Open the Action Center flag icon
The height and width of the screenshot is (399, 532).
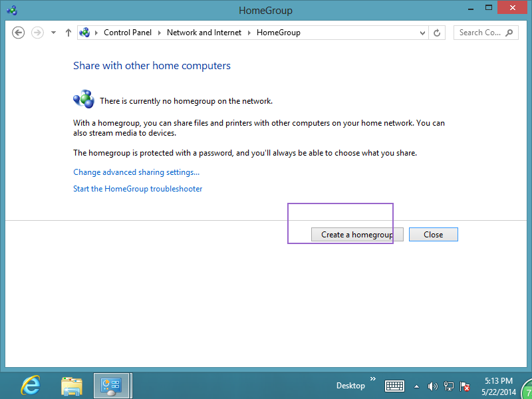point(464,386)
